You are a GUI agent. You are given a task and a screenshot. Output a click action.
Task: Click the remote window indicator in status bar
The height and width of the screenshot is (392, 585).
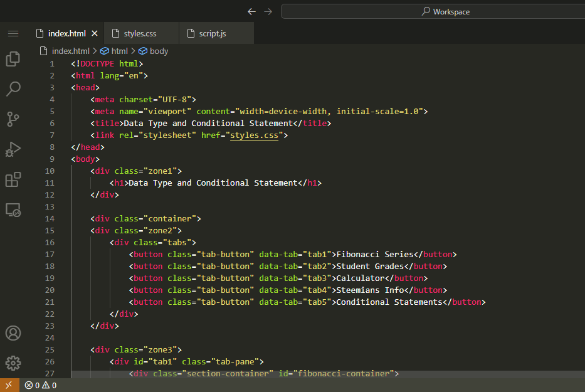(x=9, y=385)
